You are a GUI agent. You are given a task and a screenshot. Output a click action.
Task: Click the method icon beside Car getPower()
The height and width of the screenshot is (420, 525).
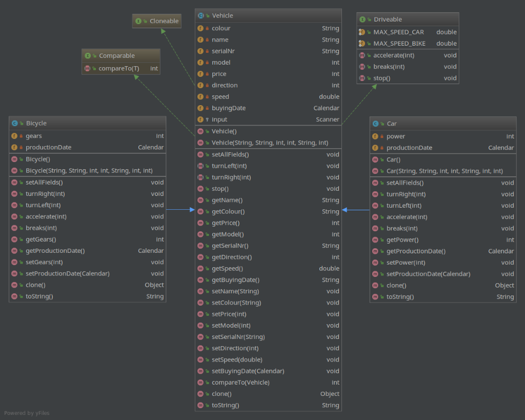(375, 240)
